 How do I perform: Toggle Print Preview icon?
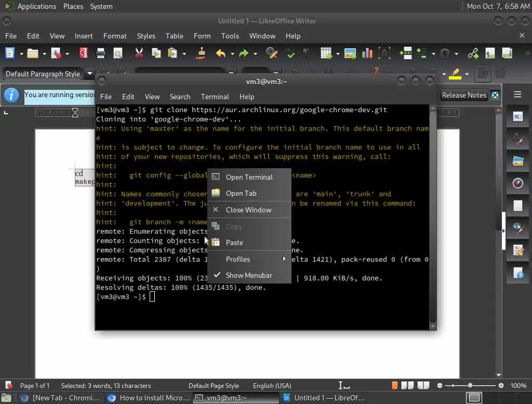pyautogui.click(x=118, y=53)
